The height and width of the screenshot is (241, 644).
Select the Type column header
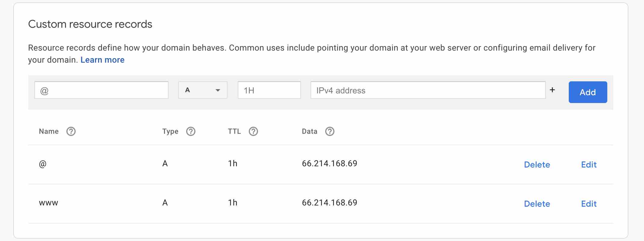click(170, 131)
